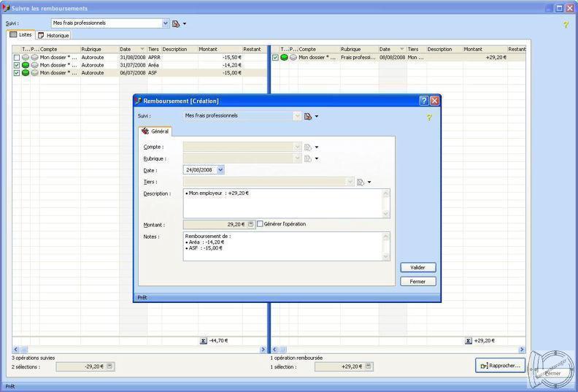Click the edit icon next to Compte field
Screen dimensions: 578x392
[308, 147]
